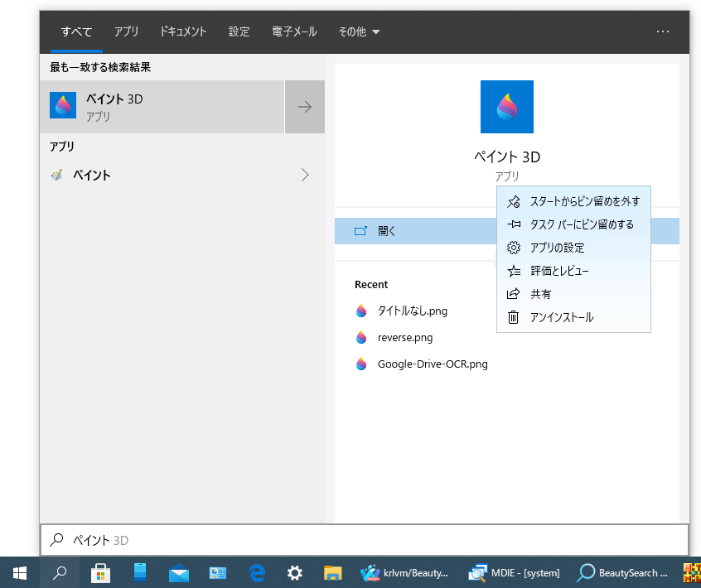This screenshot has width=701, height=588.
Task: Click the ペイント 3D search input field
Action: (x=365, y=540)
